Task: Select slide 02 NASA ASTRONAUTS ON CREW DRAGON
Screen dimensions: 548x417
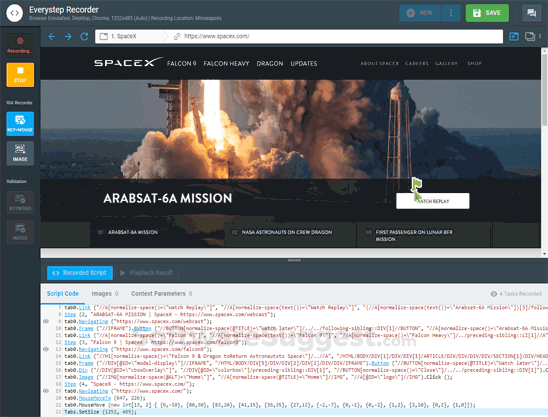Action: pyautogui.click(x=290, y=234)
